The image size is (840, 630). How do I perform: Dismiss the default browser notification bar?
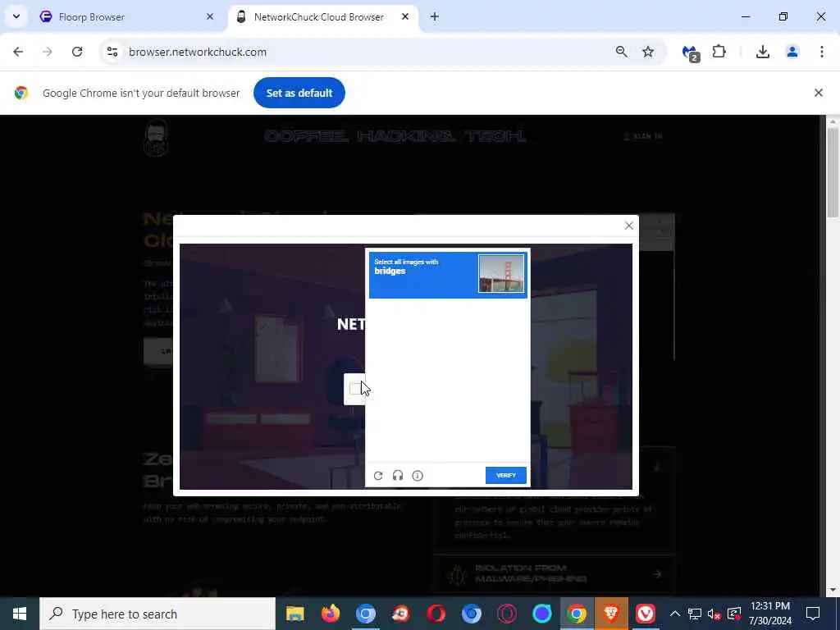[x=819, y=93]
